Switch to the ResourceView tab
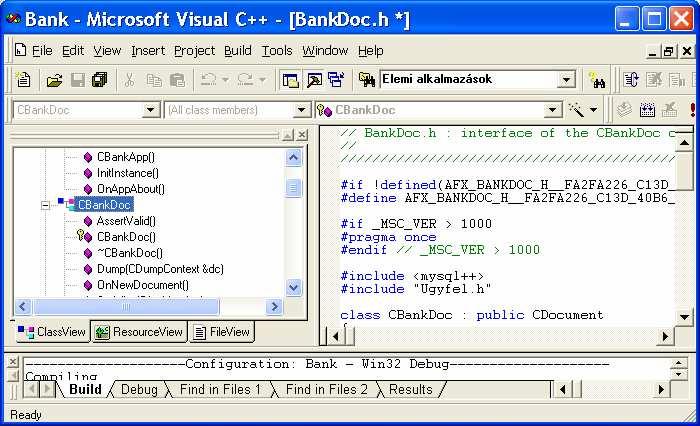Screen dimensions: 700x426 point(139,332)
